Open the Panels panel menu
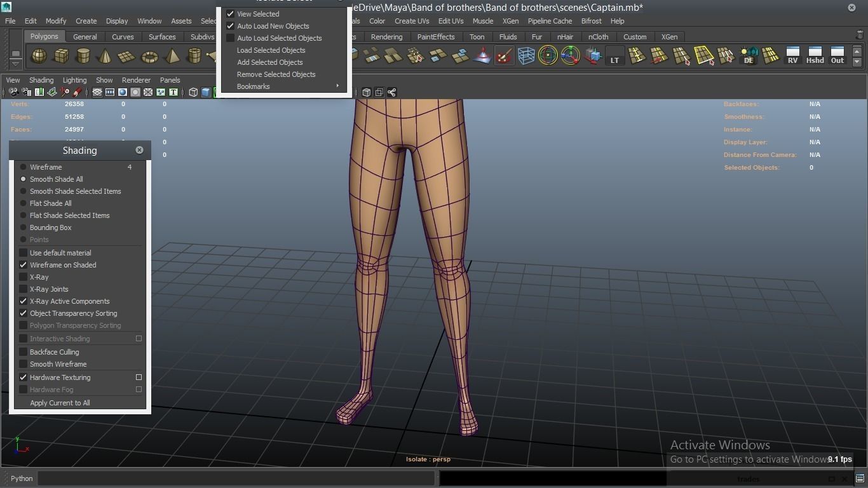Viewport: 868px width, 488px height. [170, 80]
